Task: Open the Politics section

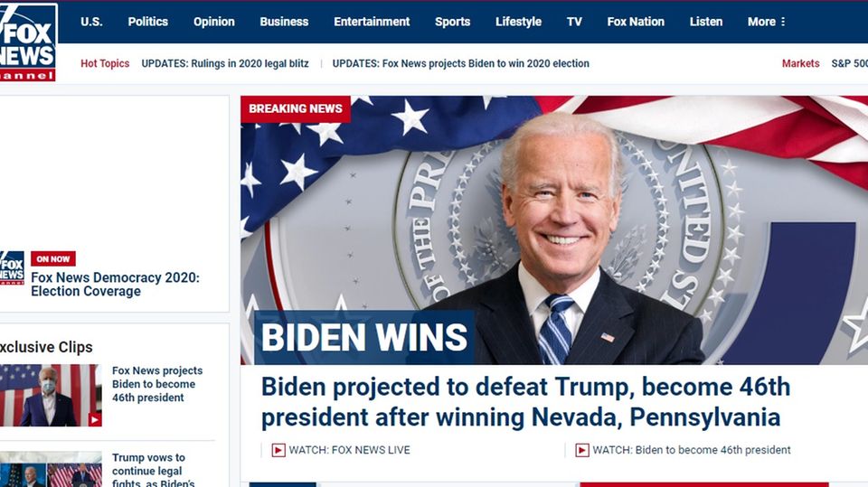Action: 147,22
